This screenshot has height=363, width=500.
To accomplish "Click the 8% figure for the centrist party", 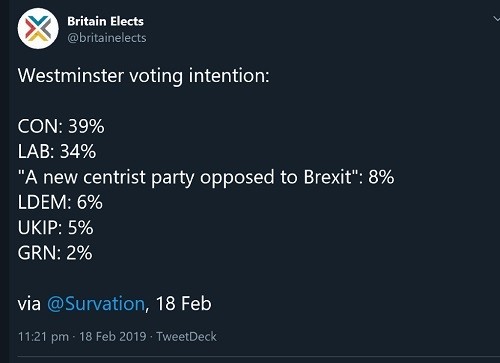I will [381, 177].
